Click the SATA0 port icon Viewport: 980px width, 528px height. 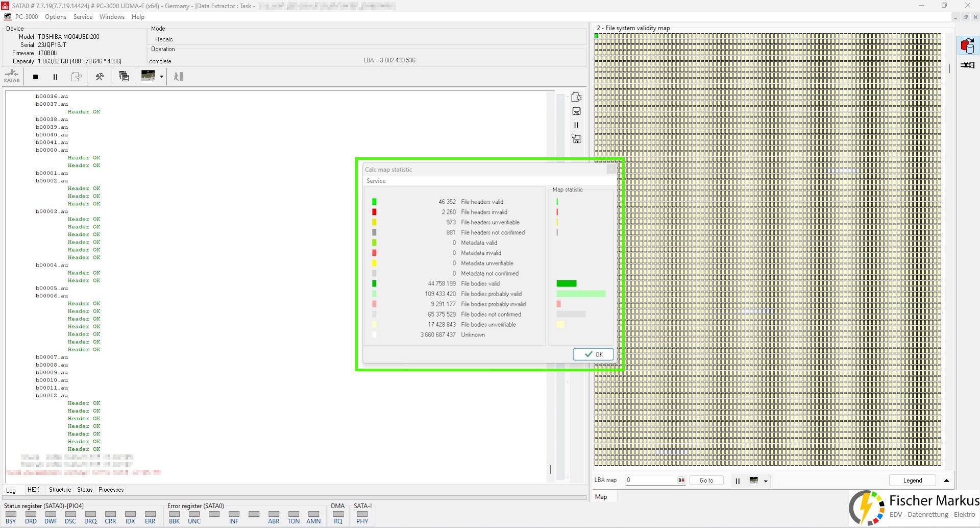click(11, 77)
